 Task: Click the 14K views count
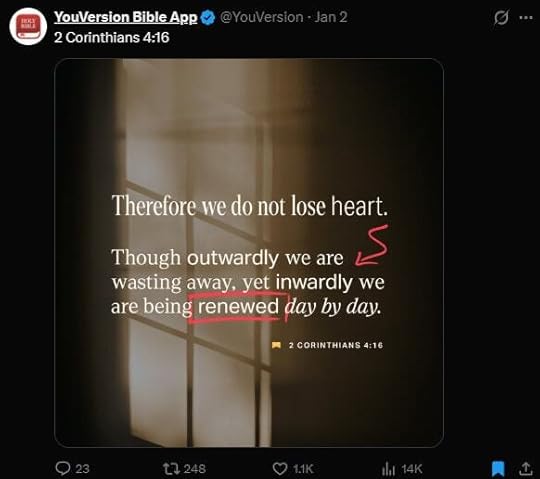pos(412,469)
